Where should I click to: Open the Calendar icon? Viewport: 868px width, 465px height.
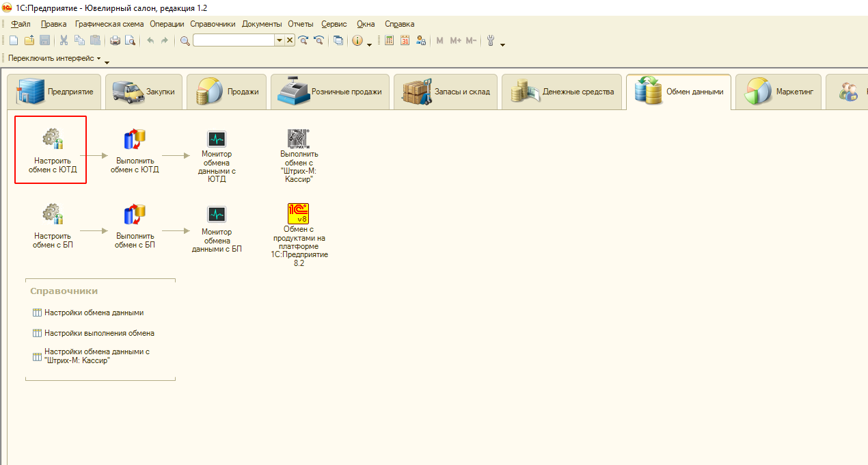(x=405, y=41)
